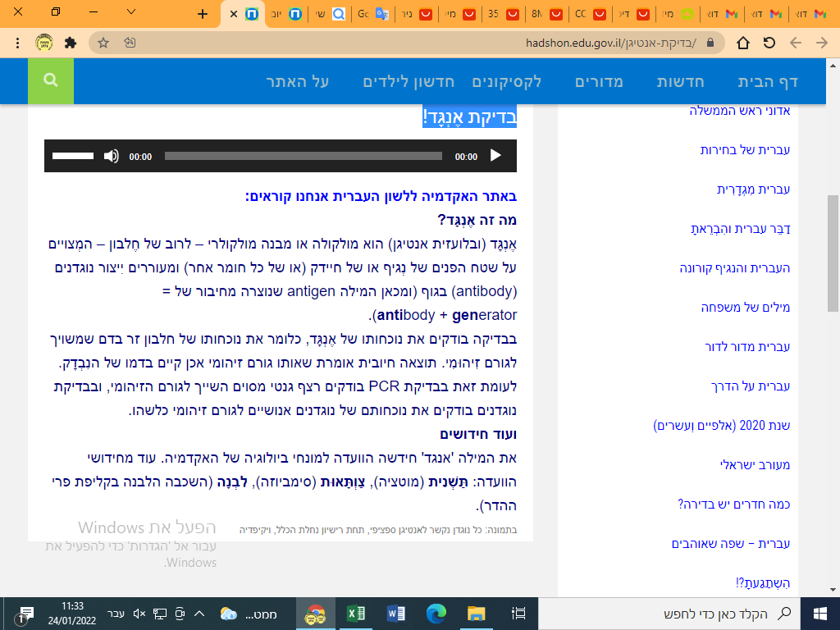Bookmark this page with the star icon
The height and width of the screenshot is (630, 840).
(103, 43)
